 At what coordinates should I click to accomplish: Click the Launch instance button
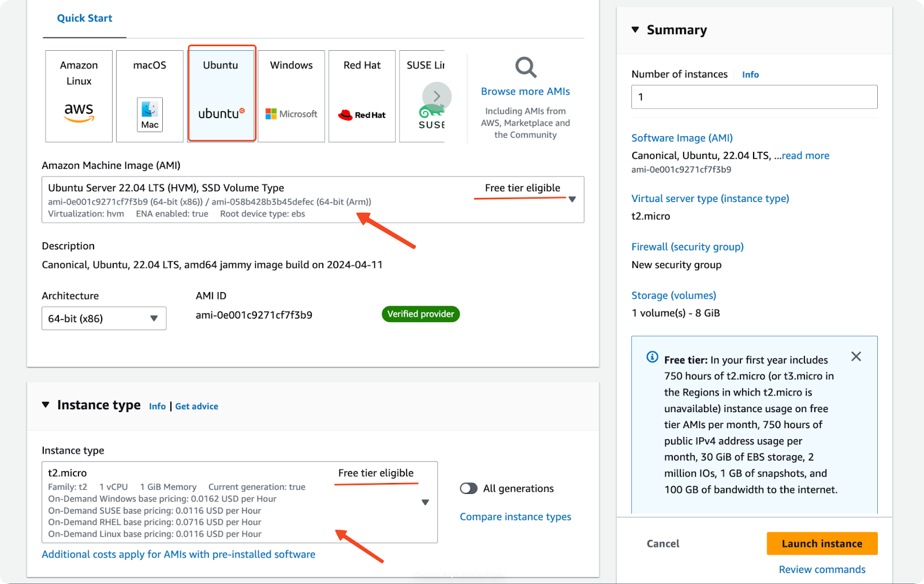(x=822, y=544)
